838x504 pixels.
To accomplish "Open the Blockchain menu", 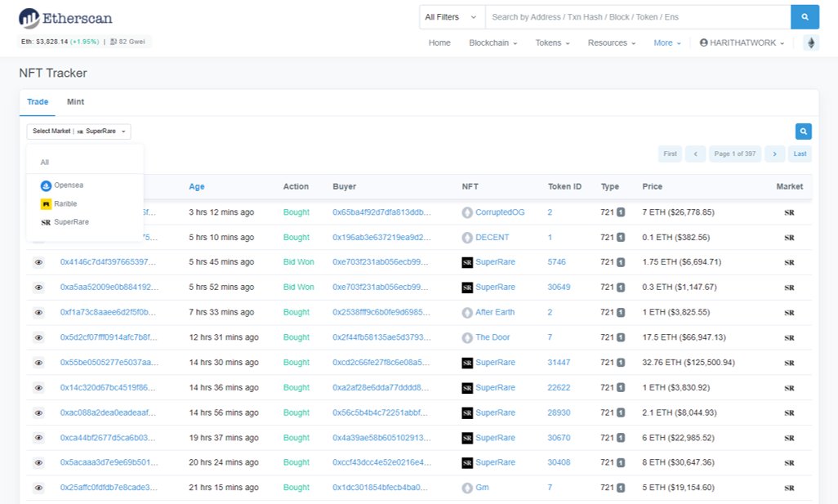I will (493, 42).
